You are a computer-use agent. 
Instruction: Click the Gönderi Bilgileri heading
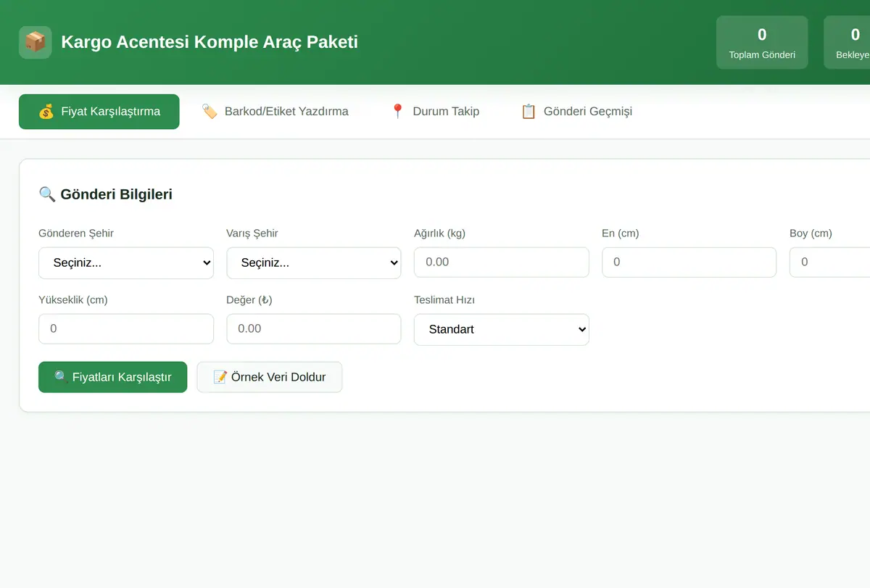coord(116,194)
